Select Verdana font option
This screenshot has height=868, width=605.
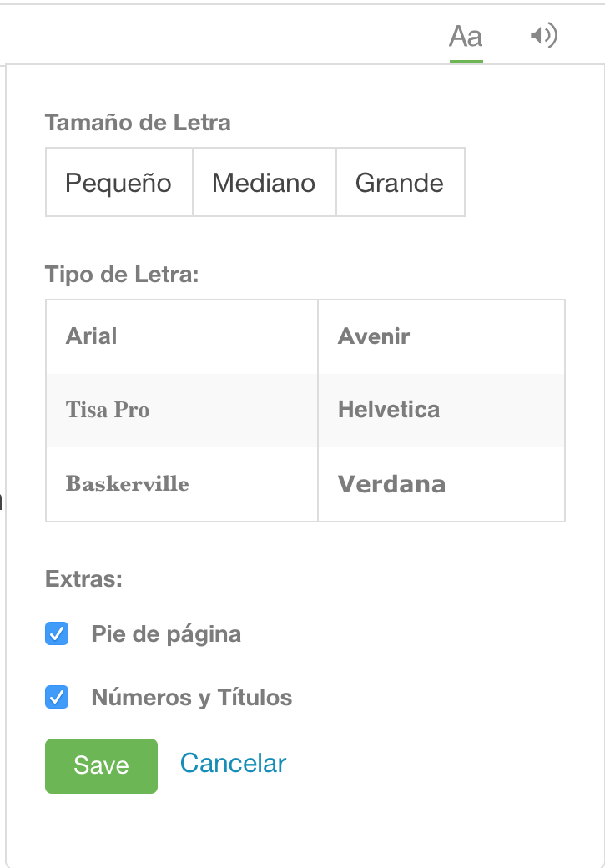(x=441, y=484)
